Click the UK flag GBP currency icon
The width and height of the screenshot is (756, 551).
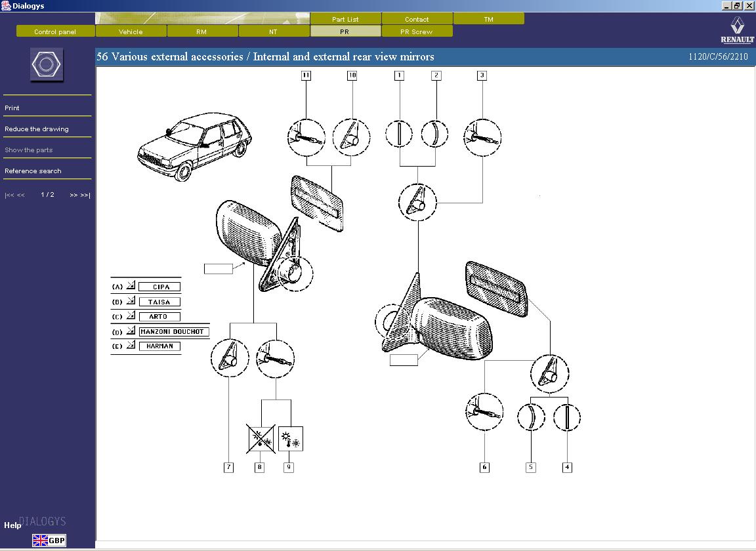click(49, 541)
